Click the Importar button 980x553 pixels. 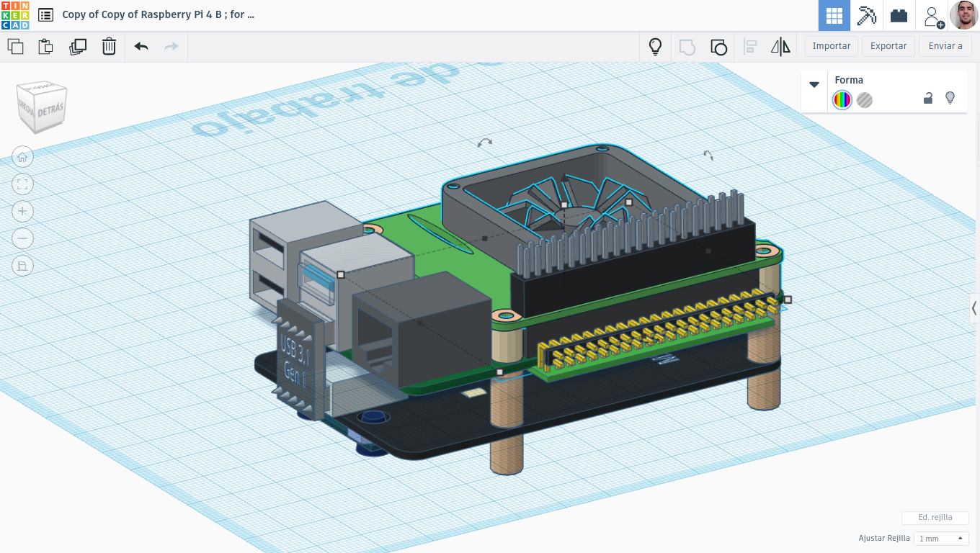click(x=832, y=46)
